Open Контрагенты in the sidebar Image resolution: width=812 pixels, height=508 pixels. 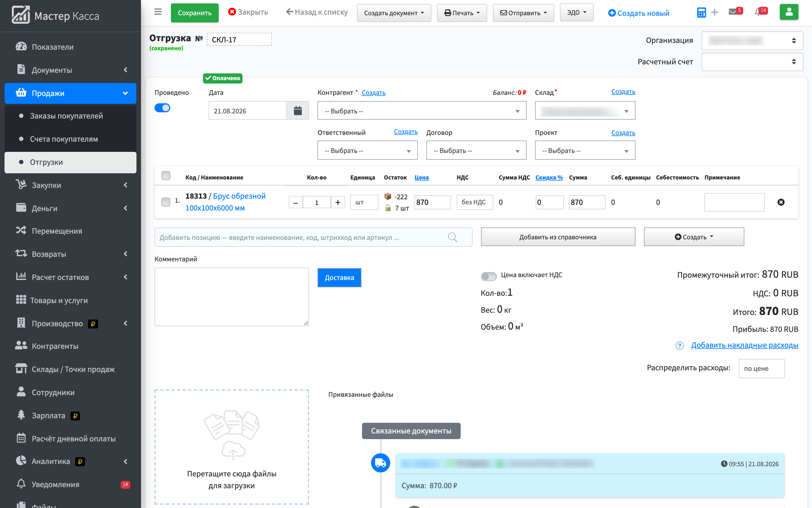click(x=70, y=346)
